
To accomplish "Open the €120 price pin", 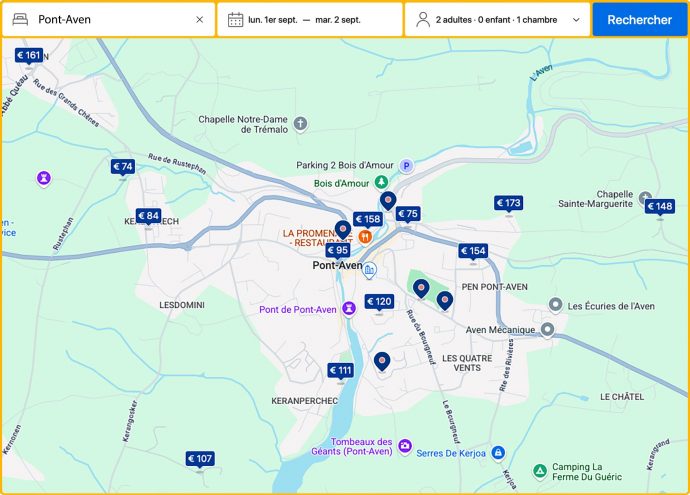I will [x=379, y=302].
